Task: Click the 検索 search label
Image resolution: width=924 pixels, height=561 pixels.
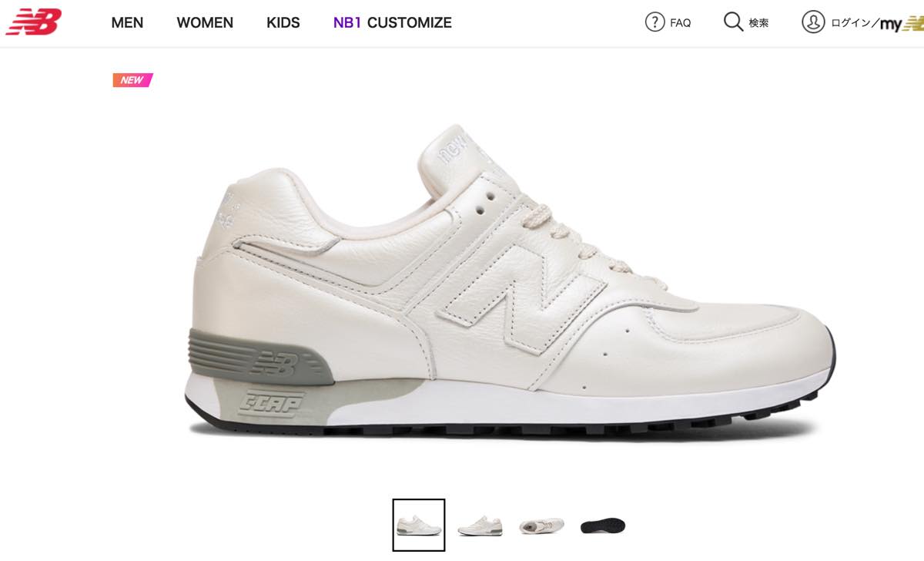Action: pyautogui.click(x=758, y=23)
